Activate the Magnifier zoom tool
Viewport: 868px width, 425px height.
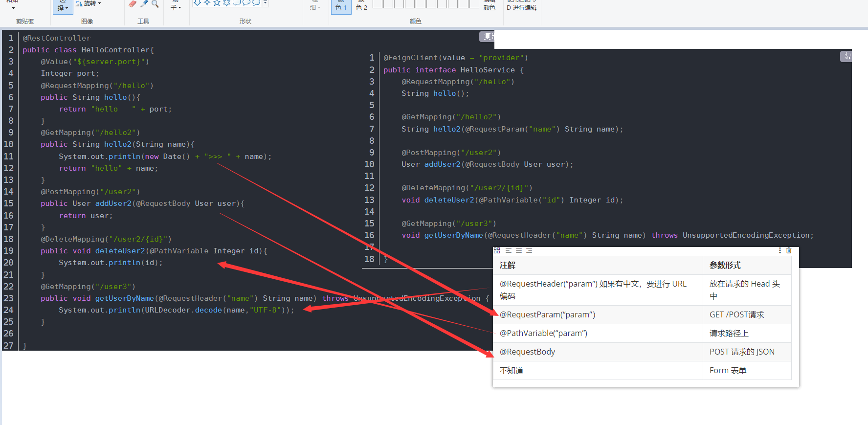tap(155, 4)
